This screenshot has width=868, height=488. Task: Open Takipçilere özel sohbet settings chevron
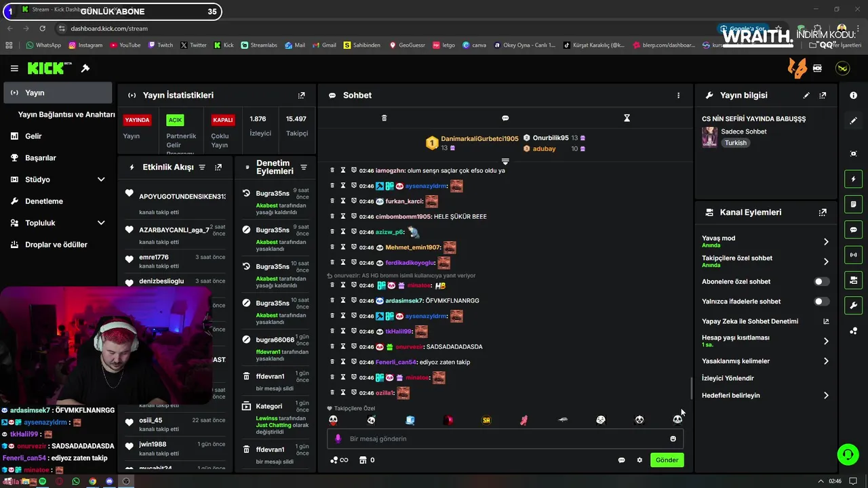click(x=826, y=262)
